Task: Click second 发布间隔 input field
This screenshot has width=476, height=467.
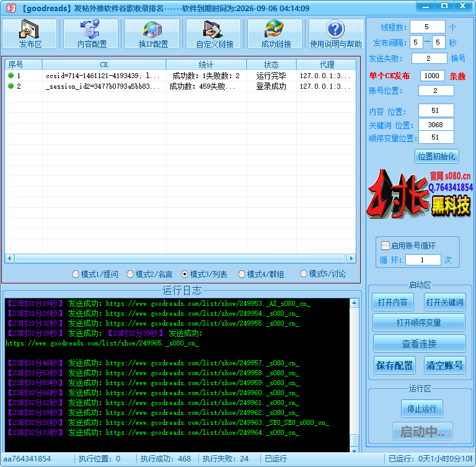Action: [438, 42]
